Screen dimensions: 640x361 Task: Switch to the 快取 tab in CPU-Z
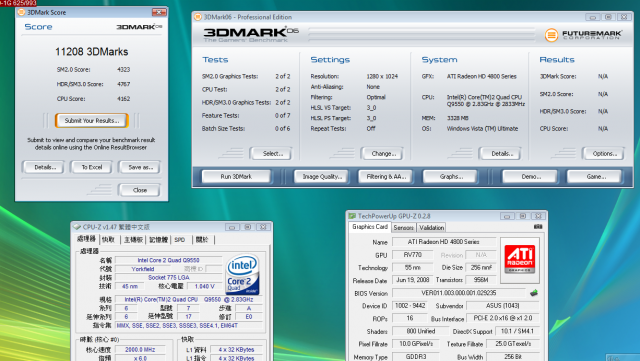point(109,240)
